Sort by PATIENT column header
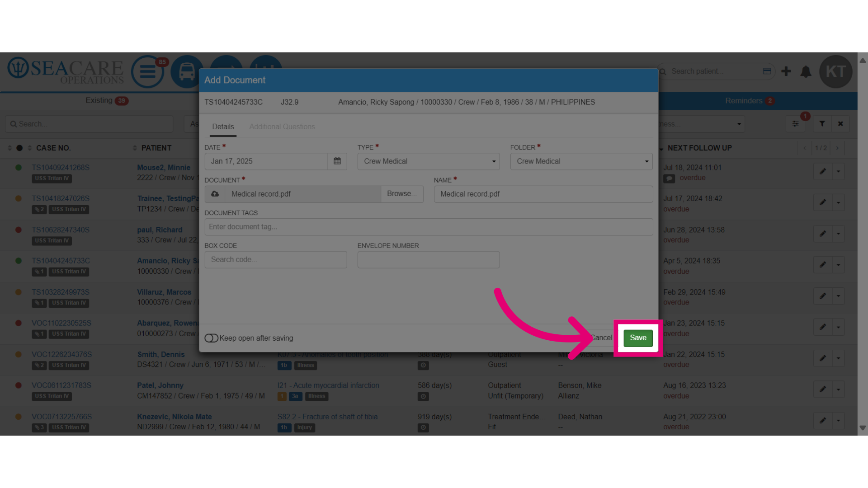The width and height of the screenshot is (868, 488). click(156, 148)
